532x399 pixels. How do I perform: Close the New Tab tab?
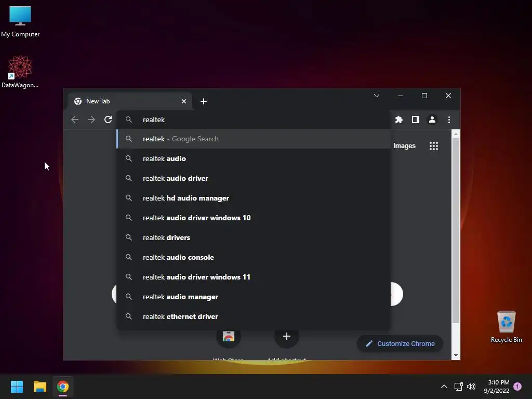click(x=183, y=101)
